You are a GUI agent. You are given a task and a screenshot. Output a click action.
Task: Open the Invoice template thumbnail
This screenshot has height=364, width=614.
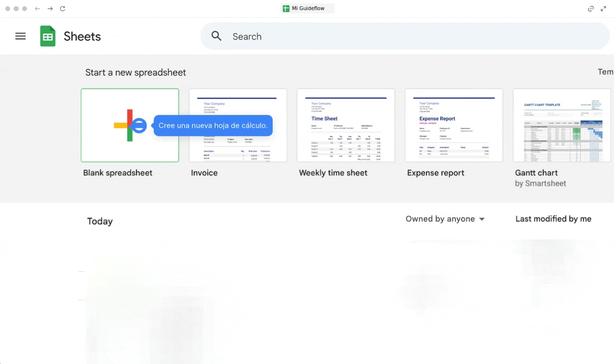tap(238, 125)
